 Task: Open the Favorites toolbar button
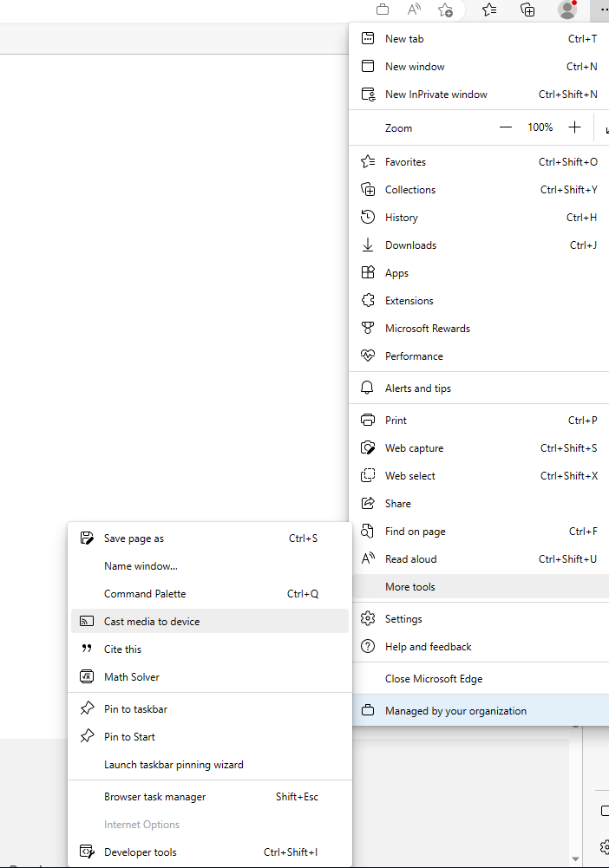pyautogui.click(x=489, y=10)
